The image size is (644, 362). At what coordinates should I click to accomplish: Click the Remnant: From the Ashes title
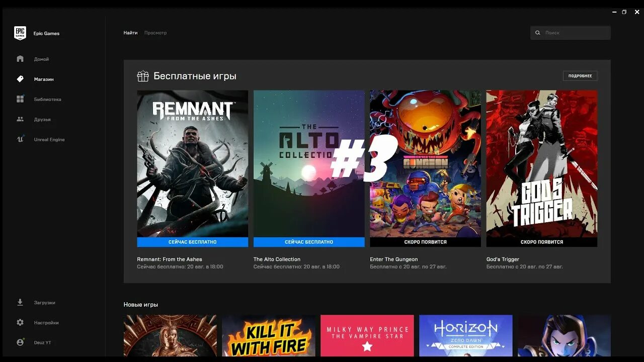click(170, 259)
